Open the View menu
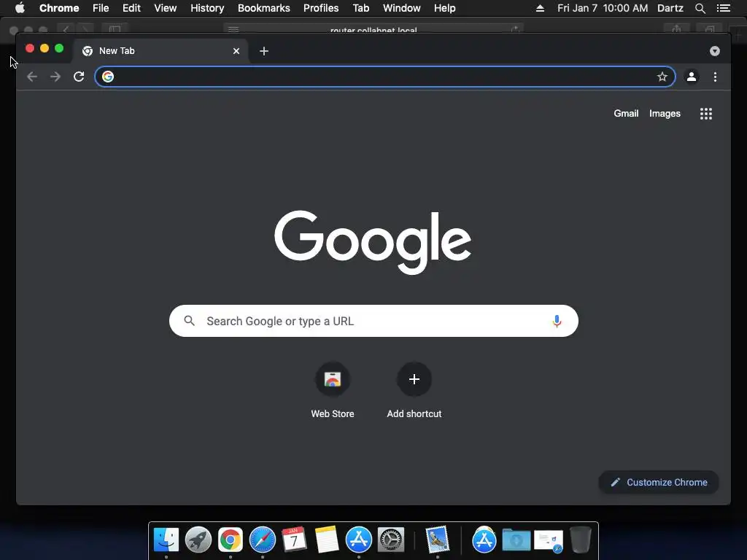Viewport: 747px width, 560px height. [166, 8]
